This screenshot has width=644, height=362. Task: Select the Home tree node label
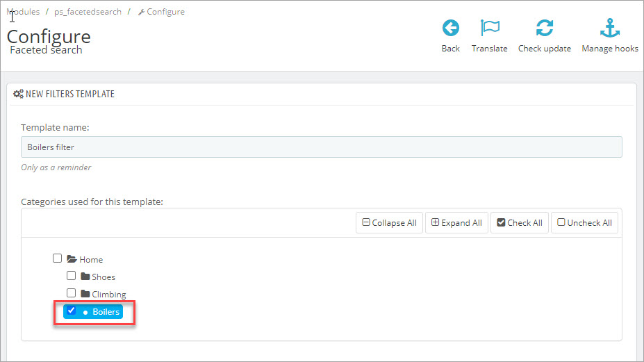(x=91, y=260)
